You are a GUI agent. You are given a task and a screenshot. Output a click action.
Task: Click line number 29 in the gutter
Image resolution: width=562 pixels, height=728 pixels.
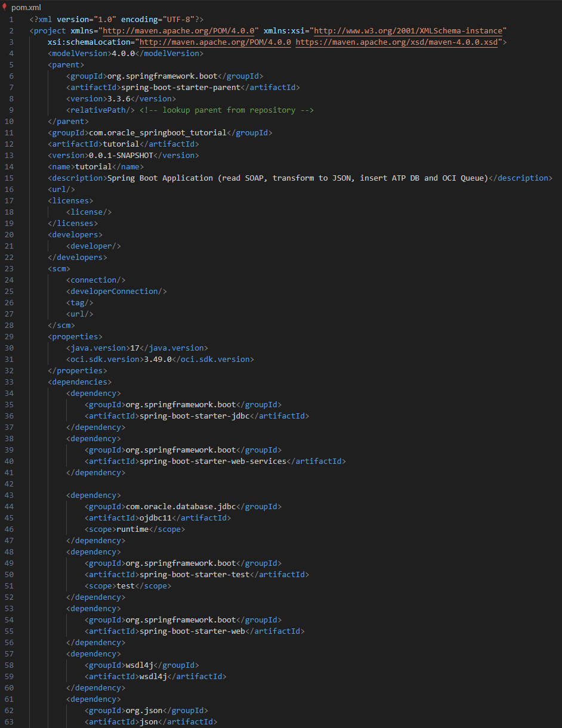pos(9,337)
